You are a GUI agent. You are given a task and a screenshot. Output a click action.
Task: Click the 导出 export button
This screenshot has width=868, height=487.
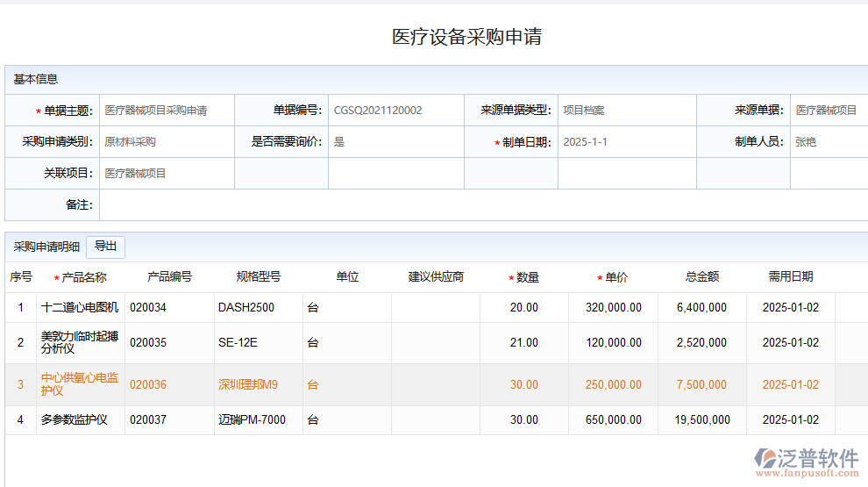point(105,247)
